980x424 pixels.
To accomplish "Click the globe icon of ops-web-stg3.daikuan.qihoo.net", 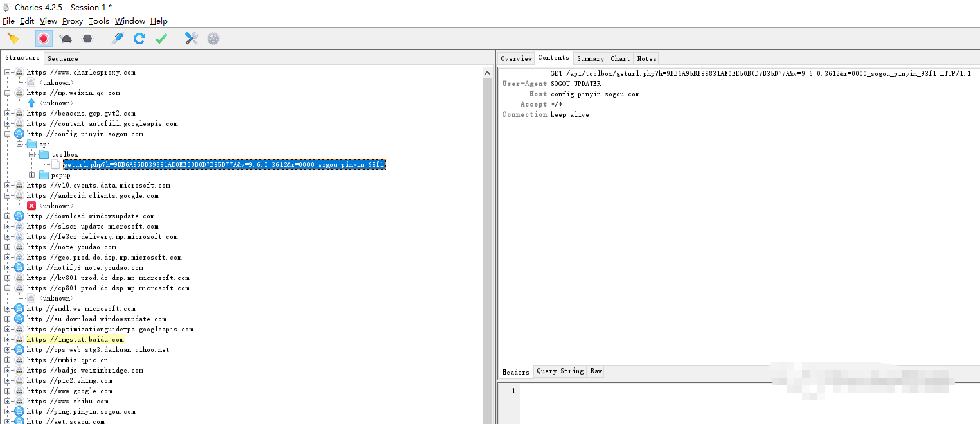I will (x=19, y=350).
